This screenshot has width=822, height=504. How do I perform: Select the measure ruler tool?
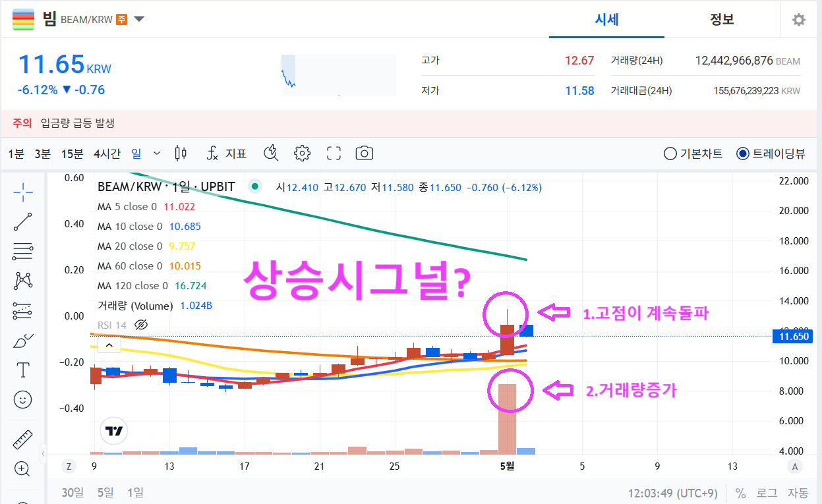coord(22,439)
